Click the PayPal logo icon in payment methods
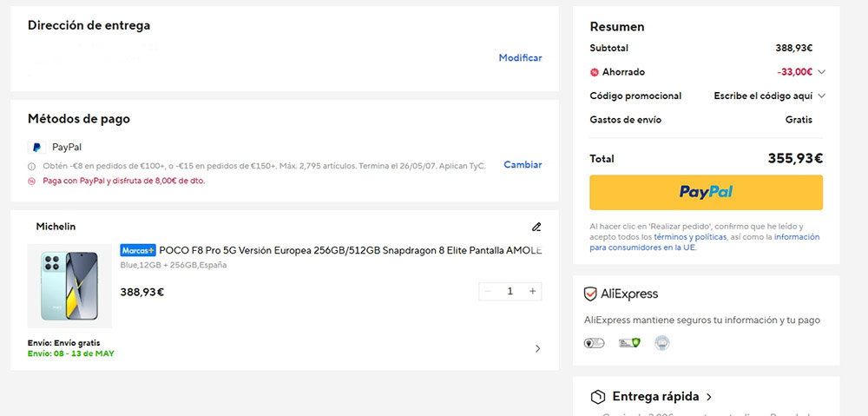This screenshot has height=416, width=868. coord(36,148)
